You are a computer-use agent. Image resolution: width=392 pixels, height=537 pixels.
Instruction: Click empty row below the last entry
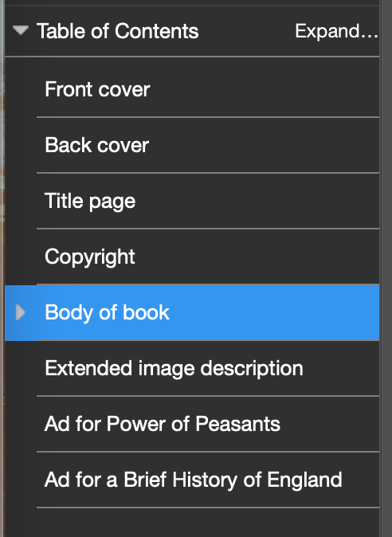coord(208,523)
